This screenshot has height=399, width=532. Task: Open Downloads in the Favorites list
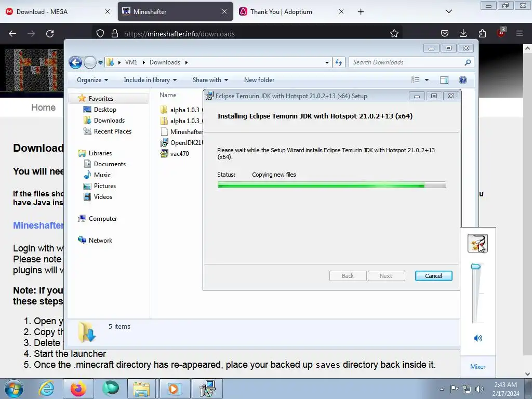[x=109, y=121]
